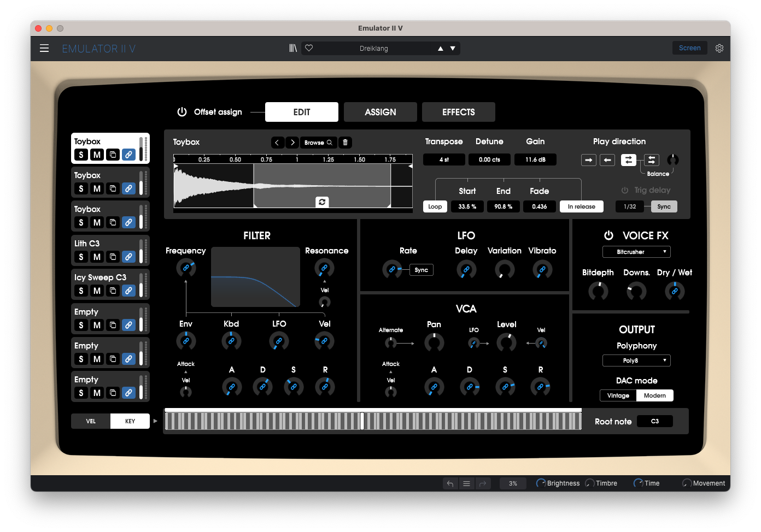Toggle the Offset assign power icon
The image size is (761, 532).
(182, 111)
